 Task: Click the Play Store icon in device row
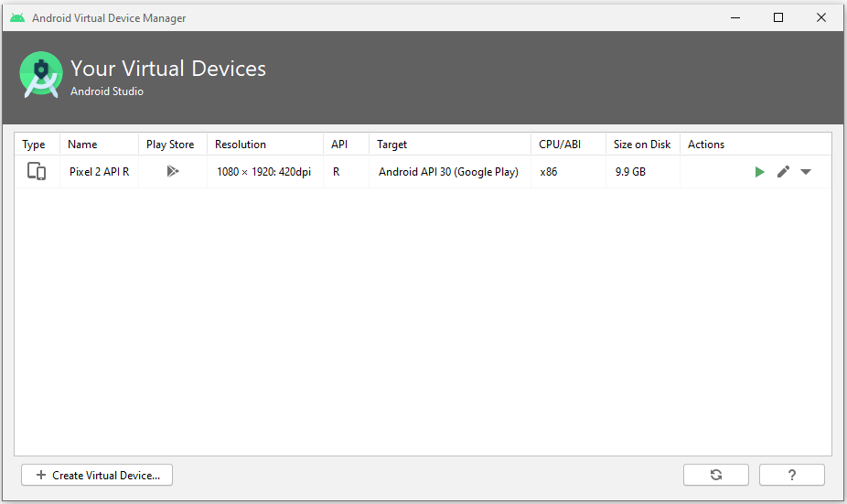(172, 171)
